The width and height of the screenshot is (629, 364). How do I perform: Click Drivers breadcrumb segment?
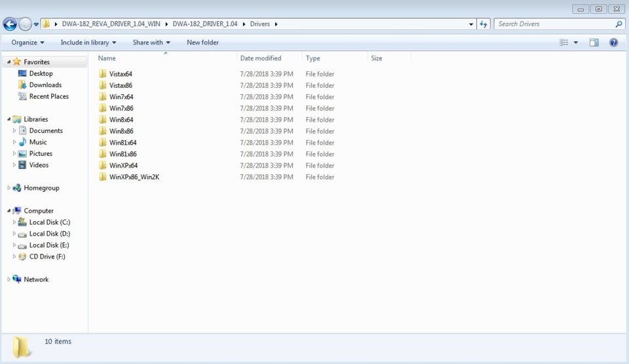click(260, 24)
